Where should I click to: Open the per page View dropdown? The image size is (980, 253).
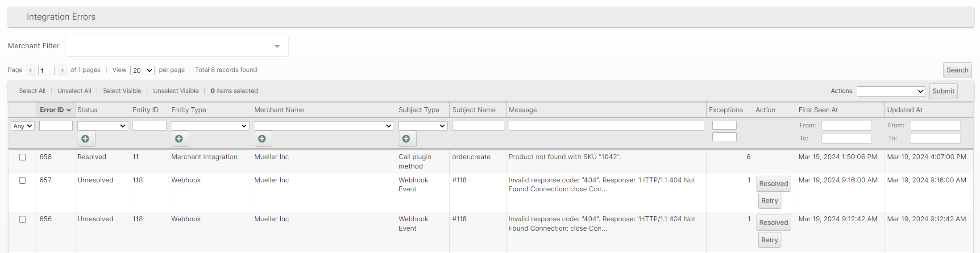click(142, 71)
